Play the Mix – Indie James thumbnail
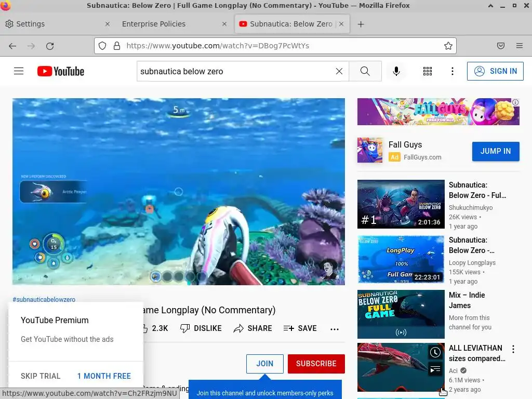The width and height of the screenshot is (532, 399). coord(401,314)
